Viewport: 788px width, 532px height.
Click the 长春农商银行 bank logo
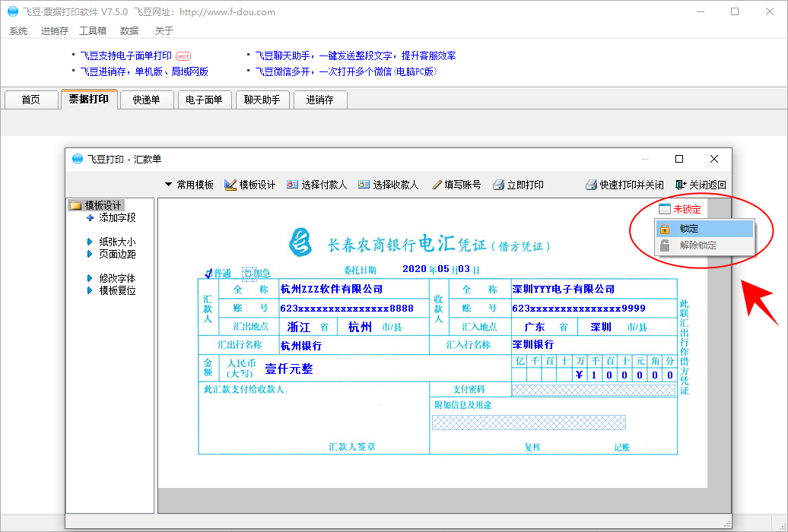[300, 242]
